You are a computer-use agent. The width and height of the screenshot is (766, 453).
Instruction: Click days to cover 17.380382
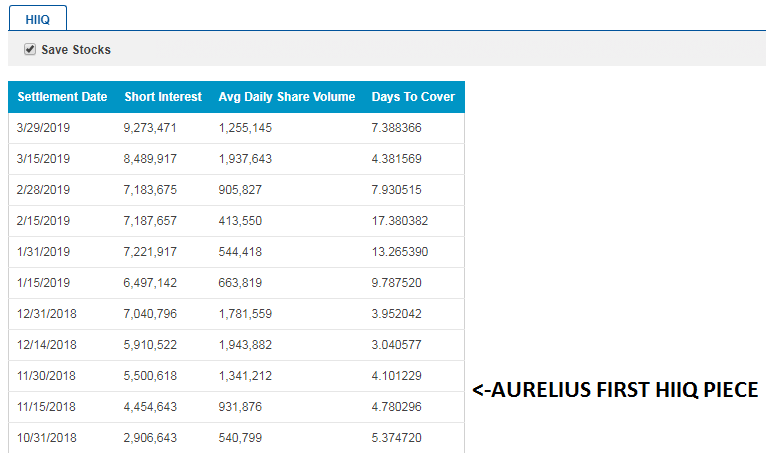pyautogui.click(x=400, y=221)
